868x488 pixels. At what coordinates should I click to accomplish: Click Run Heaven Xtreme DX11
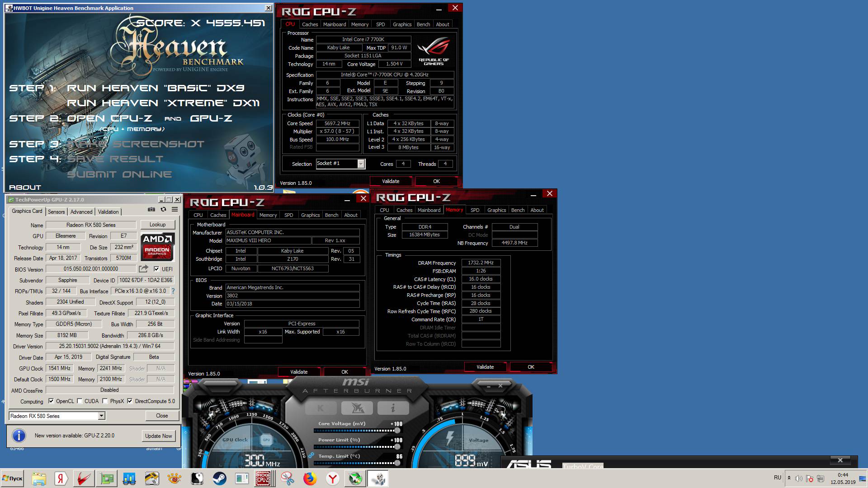pos(163,103)
